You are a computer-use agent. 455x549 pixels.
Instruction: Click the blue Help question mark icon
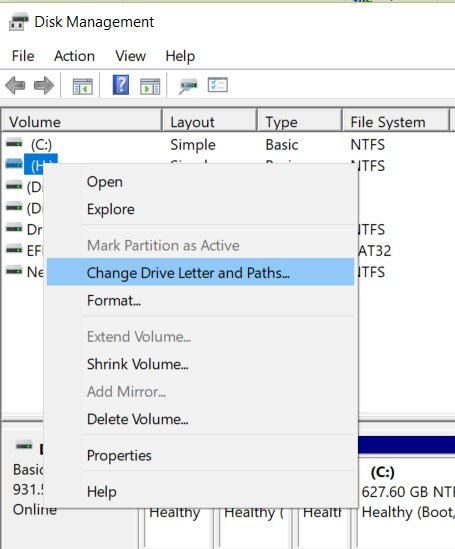pos(121,85)
